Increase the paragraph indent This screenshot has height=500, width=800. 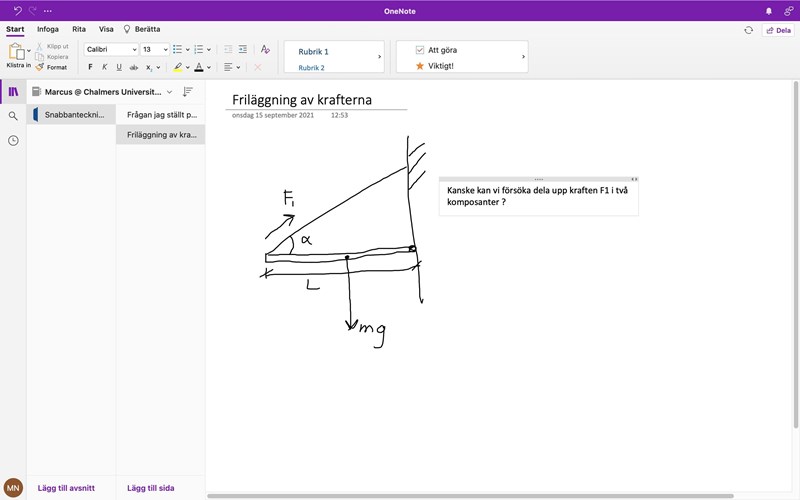pyautogui.click(x=242, y=49)
